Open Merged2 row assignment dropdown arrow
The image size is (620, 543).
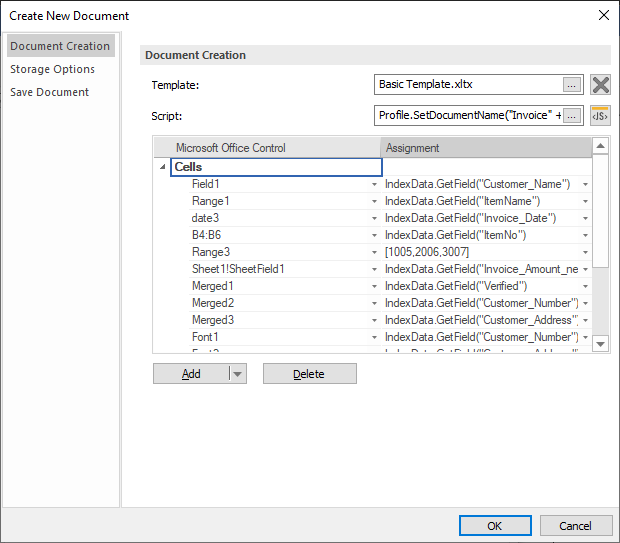[x=585, y=303]
